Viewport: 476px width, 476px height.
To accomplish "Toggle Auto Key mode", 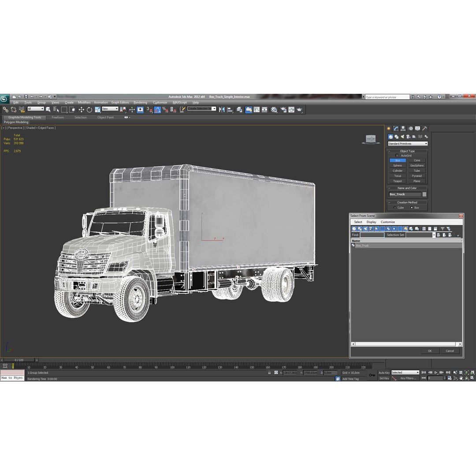I will pos(384,372).
